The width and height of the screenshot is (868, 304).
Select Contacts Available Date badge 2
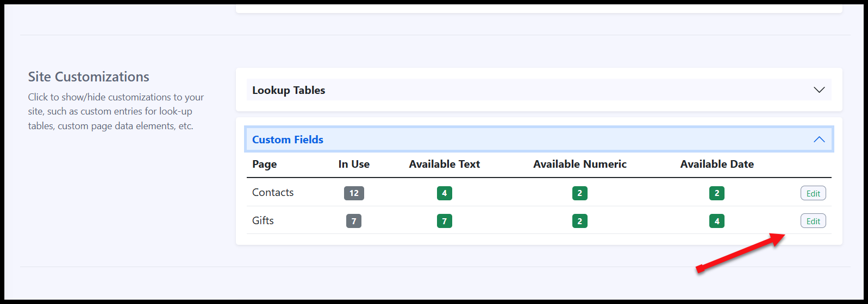[717, 193]
